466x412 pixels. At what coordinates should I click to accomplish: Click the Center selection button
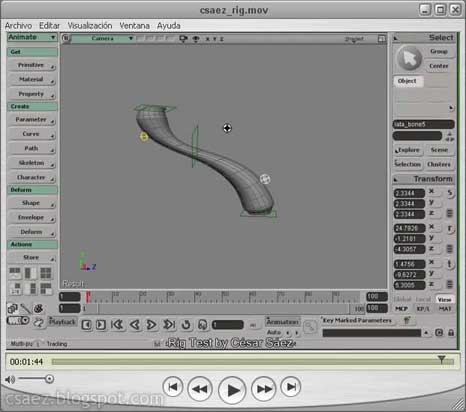click(x=439, y=66)
